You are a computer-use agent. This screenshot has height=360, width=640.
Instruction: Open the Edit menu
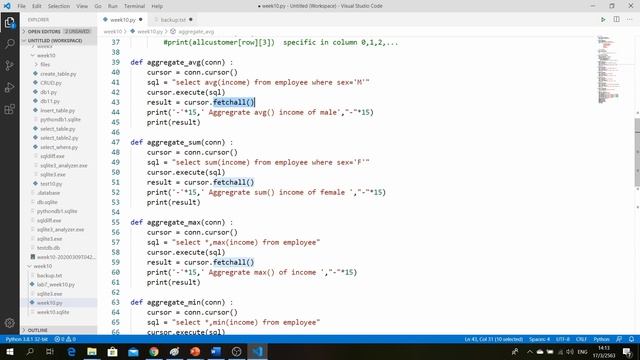point(37,6)
